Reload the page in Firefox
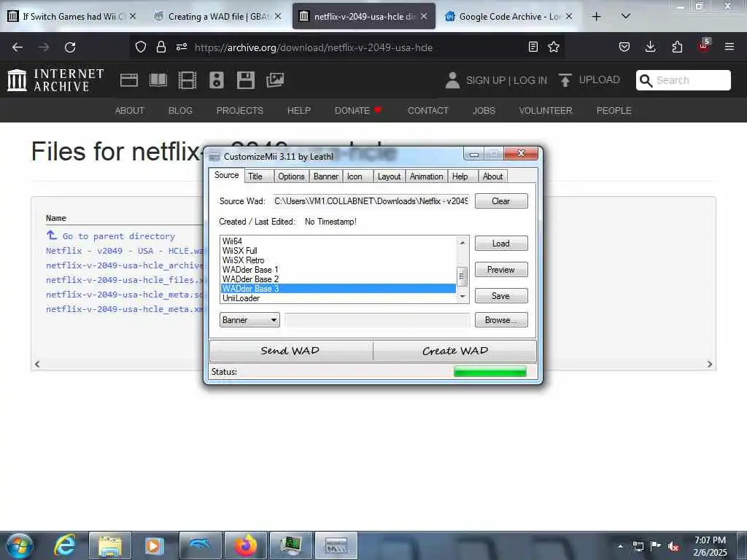This screenshot has width=747, height=560. coord(70,47)
